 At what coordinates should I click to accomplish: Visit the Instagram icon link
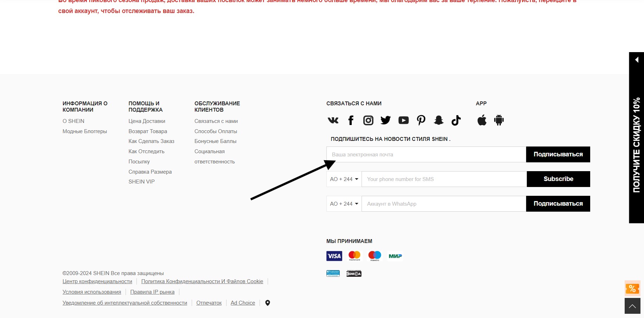pos(368,120)
